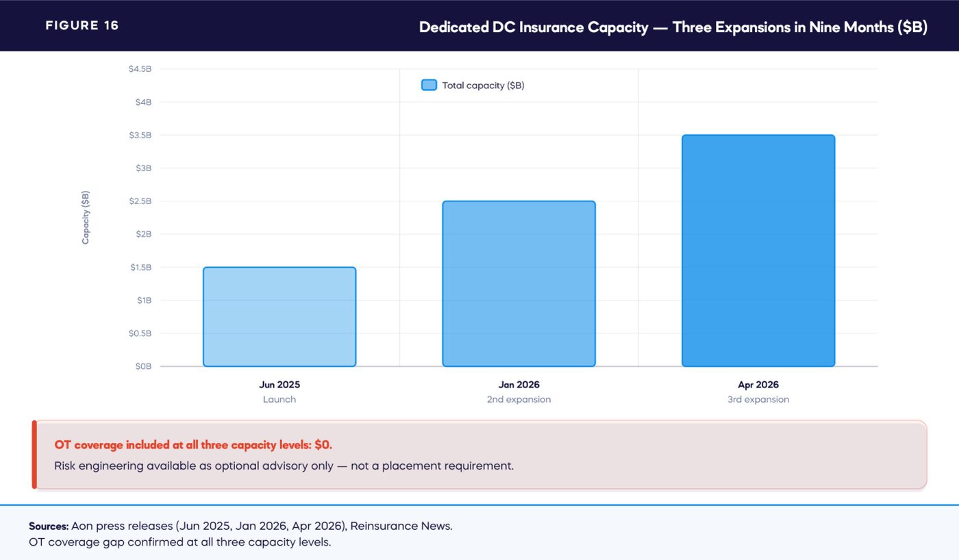Click the '2nd expansion' sublabel

point(519,399)
